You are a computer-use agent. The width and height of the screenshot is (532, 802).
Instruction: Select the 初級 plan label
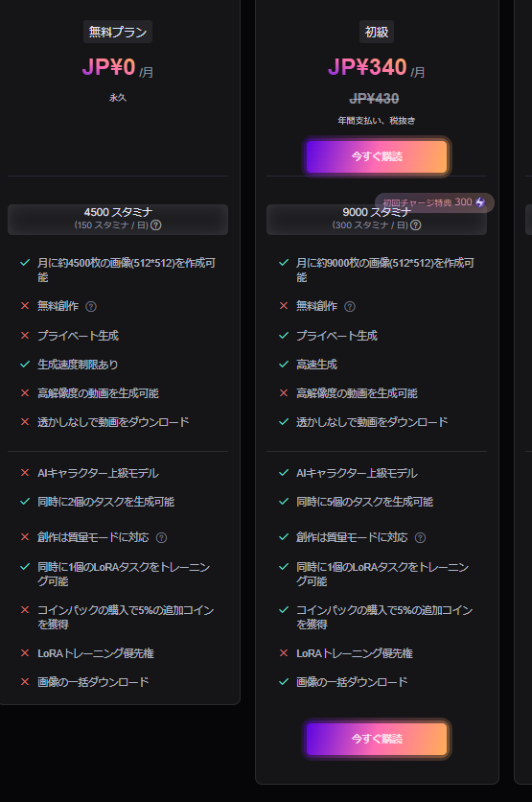[377, 32]
